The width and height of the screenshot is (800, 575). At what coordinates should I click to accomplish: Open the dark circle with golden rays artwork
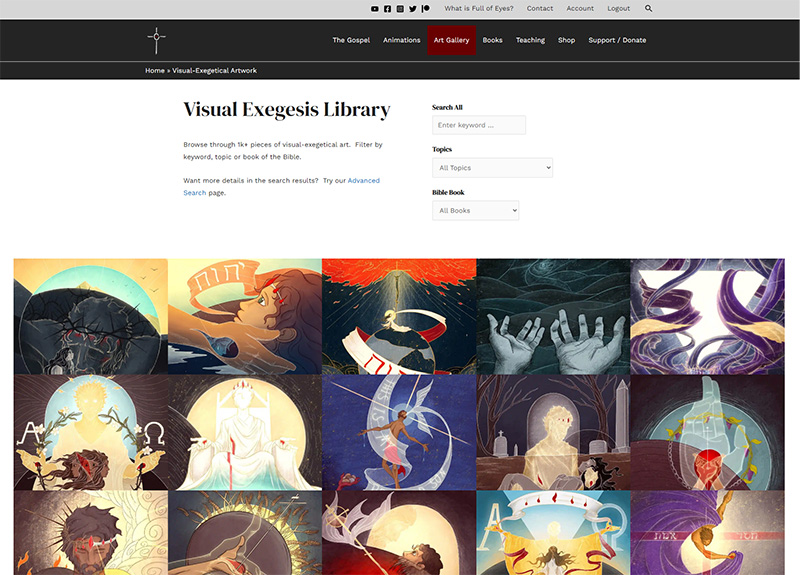coord(245,533)
